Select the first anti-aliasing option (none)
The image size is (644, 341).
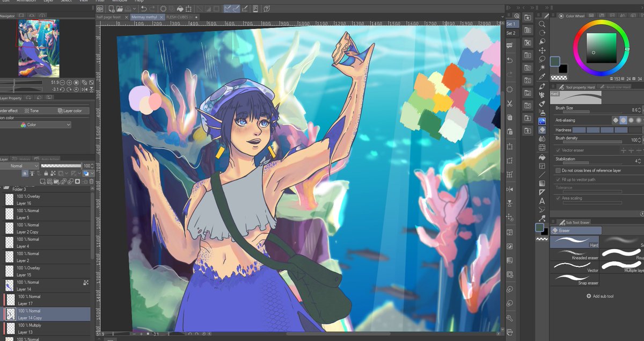[x=616, y=120]
